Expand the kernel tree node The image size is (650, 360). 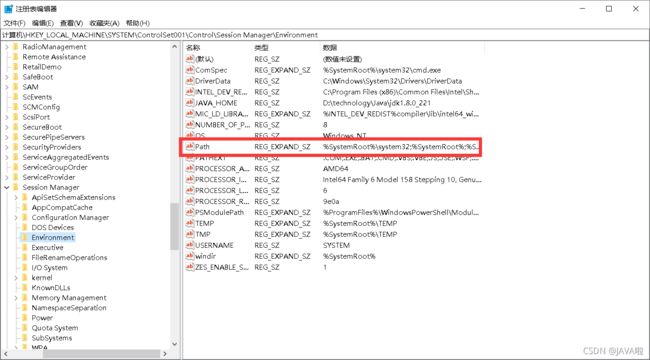[16, 278]
